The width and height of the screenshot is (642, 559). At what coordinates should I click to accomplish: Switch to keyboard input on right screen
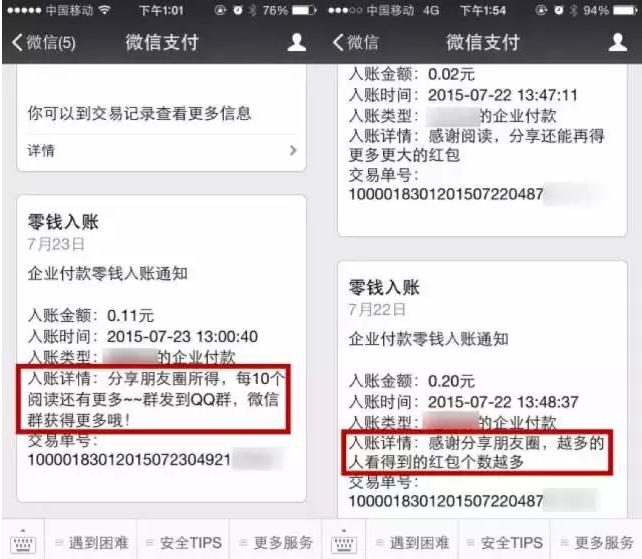coord(344,541)
